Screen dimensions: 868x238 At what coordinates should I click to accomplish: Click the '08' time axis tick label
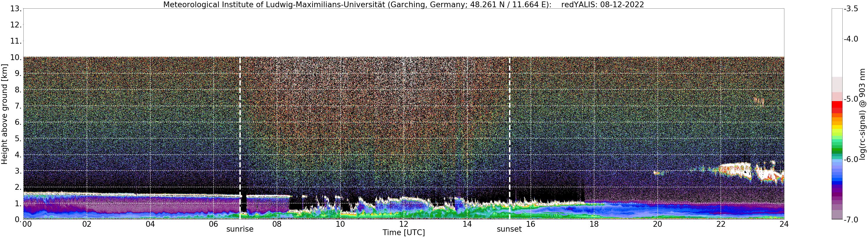click(277, 224)
